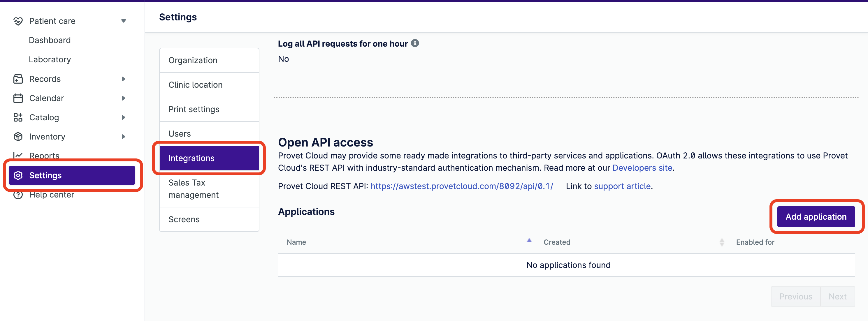
Task: Open Screens settings tab
Action: coord(209,219)
